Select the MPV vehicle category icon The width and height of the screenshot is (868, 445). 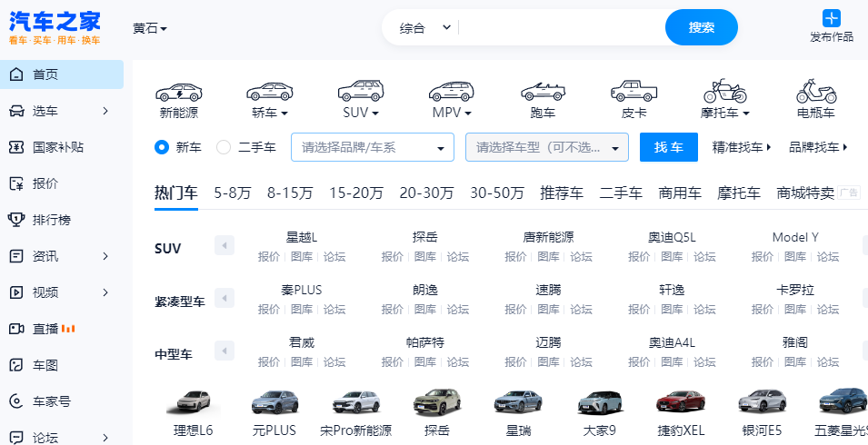tap(452, 92)
